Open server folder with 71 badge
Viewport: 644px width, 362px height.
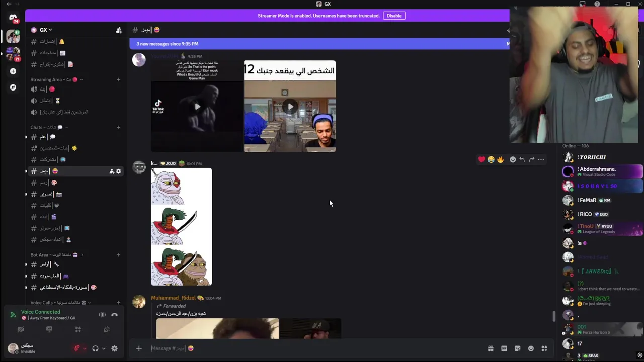pyautogui.click(x=13, y=54)
